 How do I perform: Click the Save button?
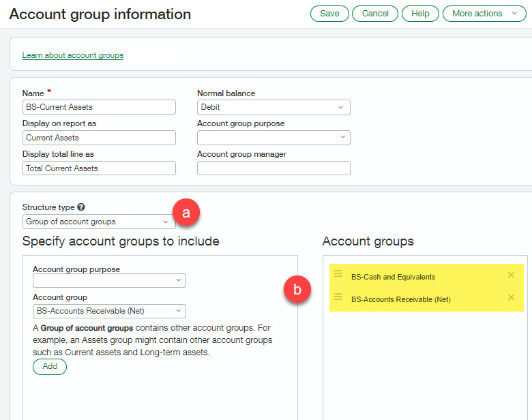(x=329, y=14)
